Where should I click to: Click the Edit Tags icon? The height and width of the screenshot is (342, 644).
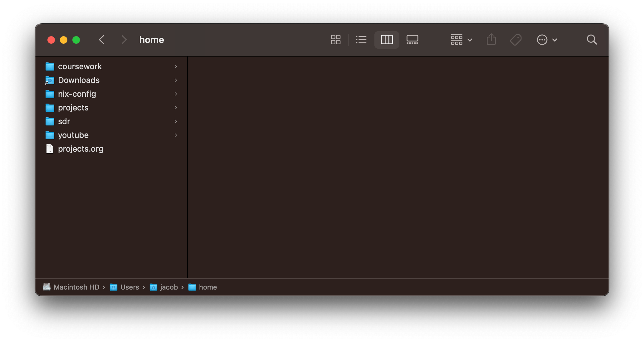click(x=515, y=40)
